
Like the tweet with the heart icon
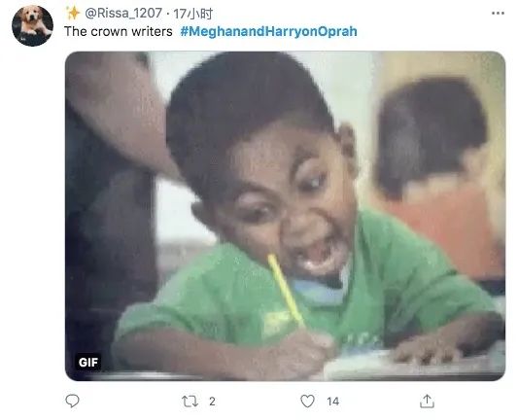[x=307, y=402]
